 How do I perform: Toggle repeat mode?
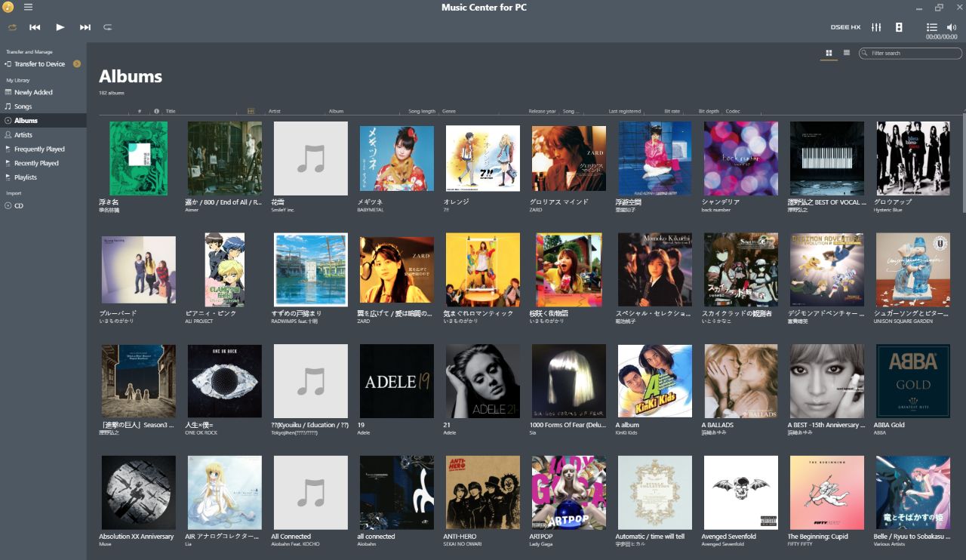pos(108,27)
